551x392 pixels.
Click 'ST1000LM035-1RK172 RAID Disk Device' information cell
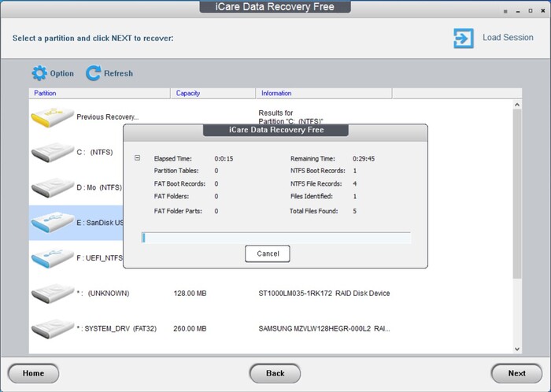click(324, 294)
